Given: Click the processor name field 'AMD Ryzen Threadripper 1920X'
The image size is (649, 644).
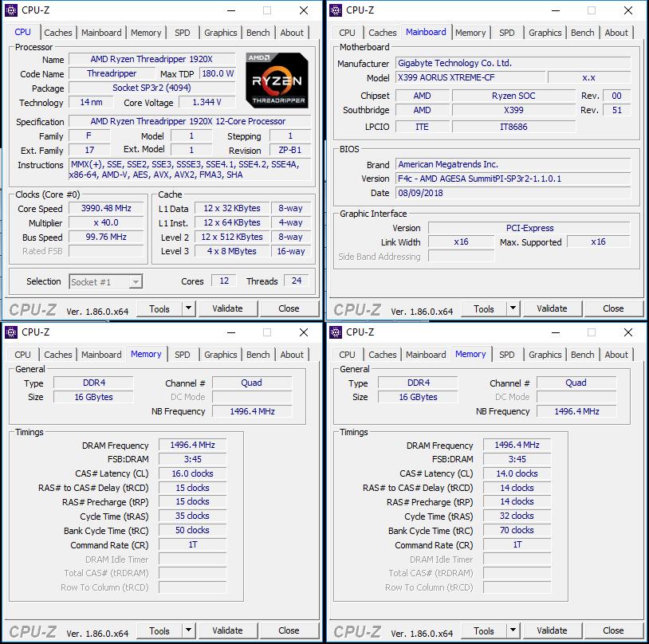Looking at the screenshot, I should click(x=151, y=59).
